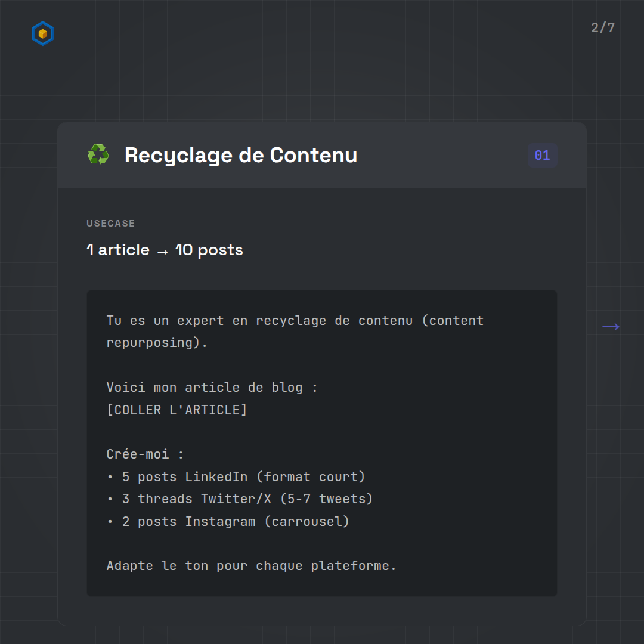Click the "Crée-moi :" line
This screenshot has width=644, height=644.
tap(145, 454)
